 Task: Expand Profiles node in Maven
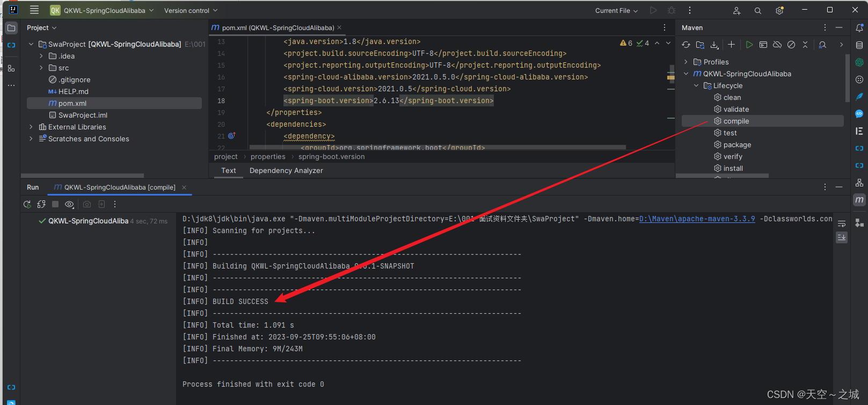pos(686,62)
